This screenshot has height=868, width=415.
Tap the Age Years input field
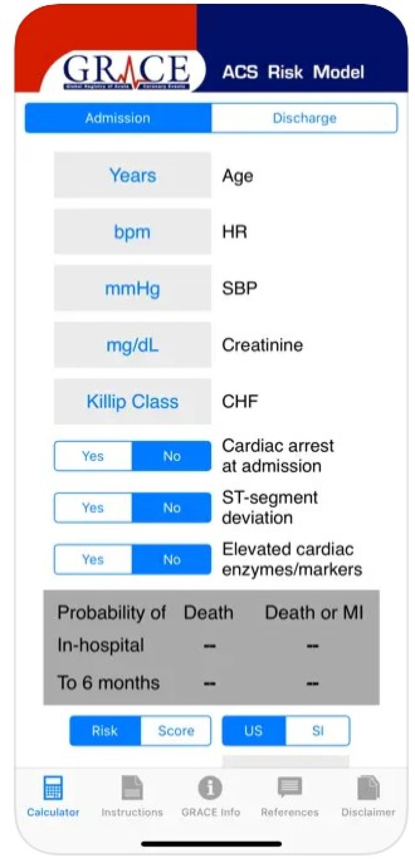(x=132, y=175)
